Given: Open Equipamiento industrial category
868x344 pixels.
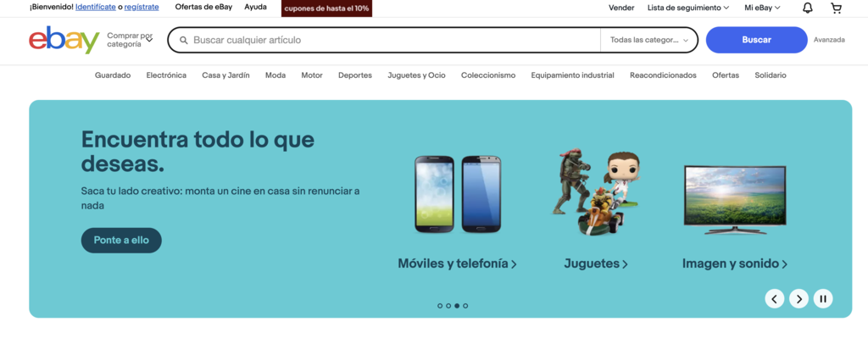Looking at the screenshot, I should 572,75.
